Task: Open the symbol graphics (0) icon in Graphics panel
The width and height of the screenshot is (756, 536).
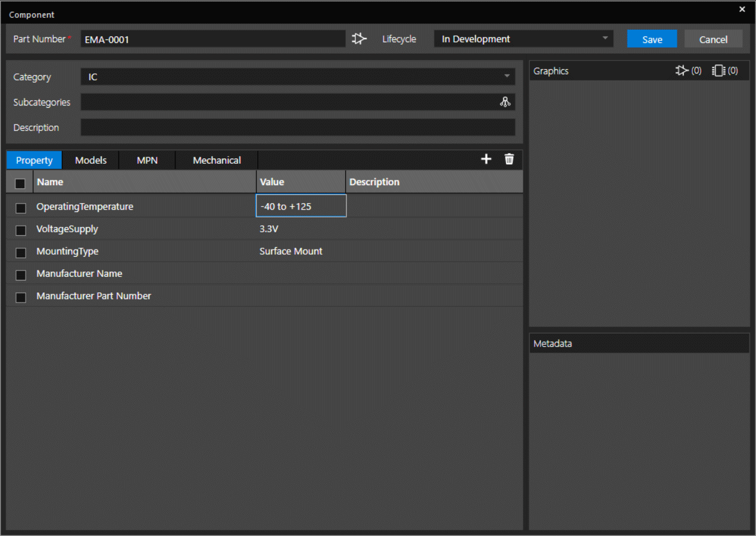Action: click(683, 70)
